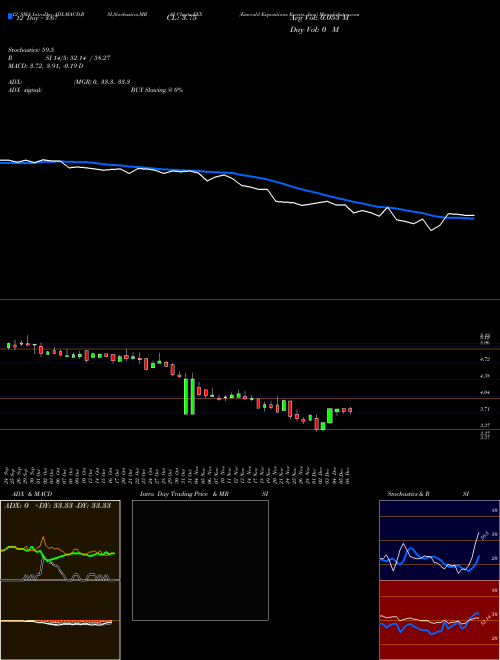Click the red RSI chart panel
The image size is (500, 660).
tap(439, 620)
